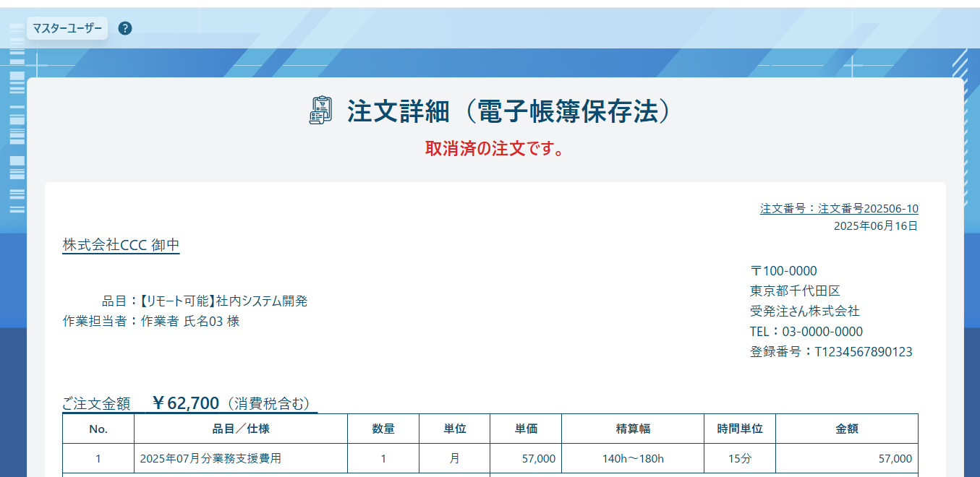Click the order document icon beside the title
Viewport: 980px width, 477px height.
[321, 111]
